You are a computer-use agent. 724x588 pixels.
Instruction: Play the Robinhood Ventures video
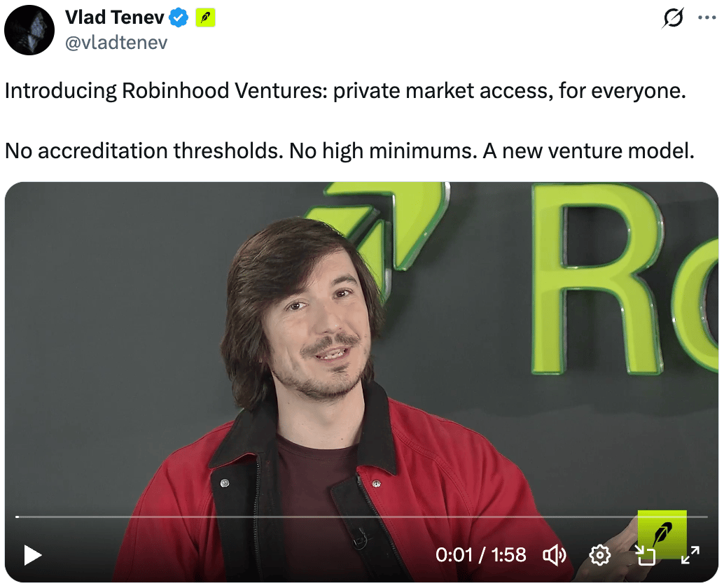tap(33, 555)
